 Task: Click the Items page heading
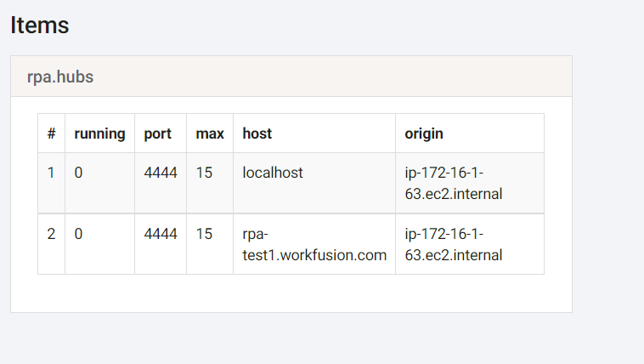tap(39, 26)
